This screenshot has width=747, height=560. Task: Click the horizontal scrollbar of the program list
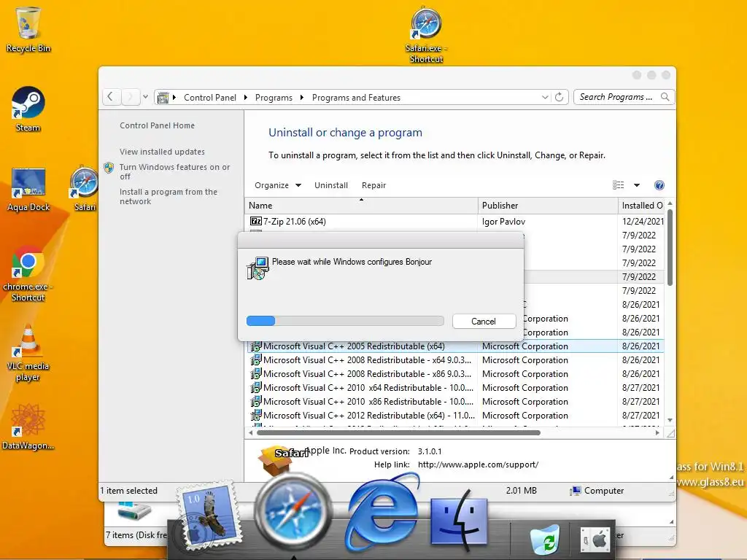pos(398,433)
